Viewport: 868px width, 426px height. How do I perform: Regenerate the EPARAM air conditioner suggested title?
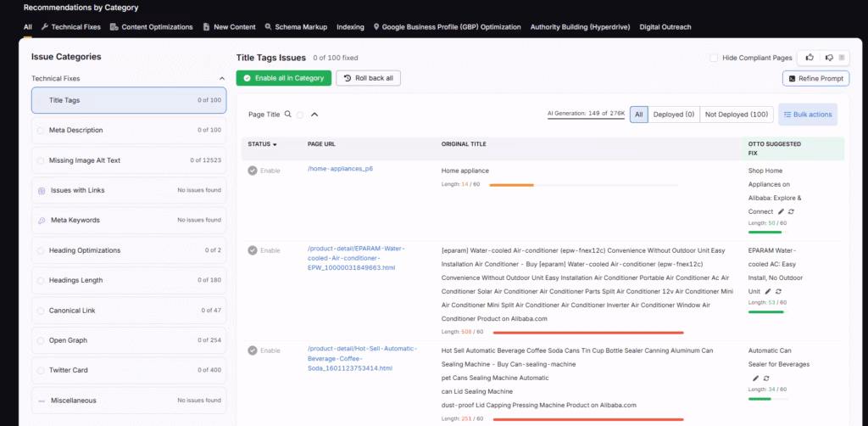click(779, 291)
